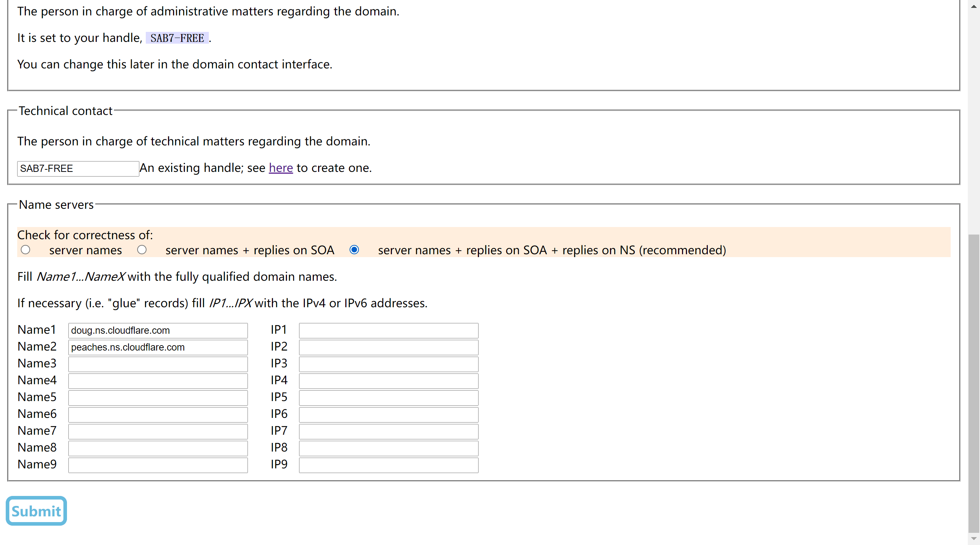The image size is (980, 545).
Task: Click the scrollbar up arrow
Action: tap(974, 6)
